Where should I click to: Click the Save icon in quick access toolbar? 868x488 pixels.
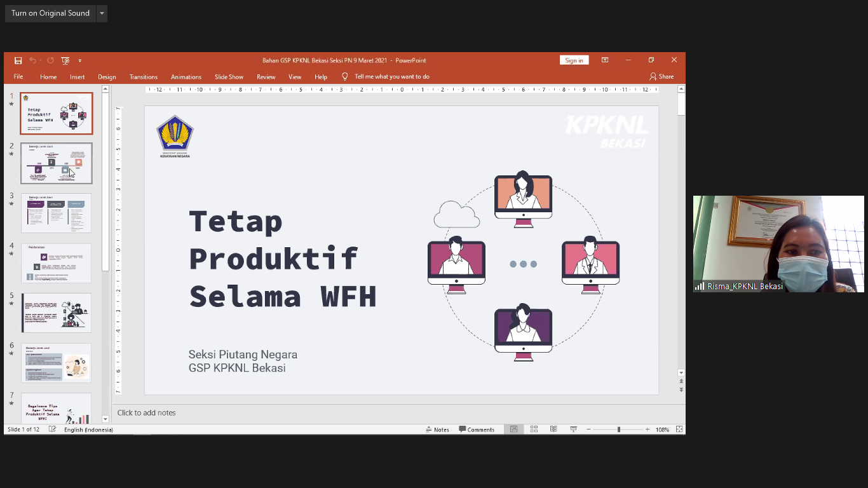click(18, 60)
